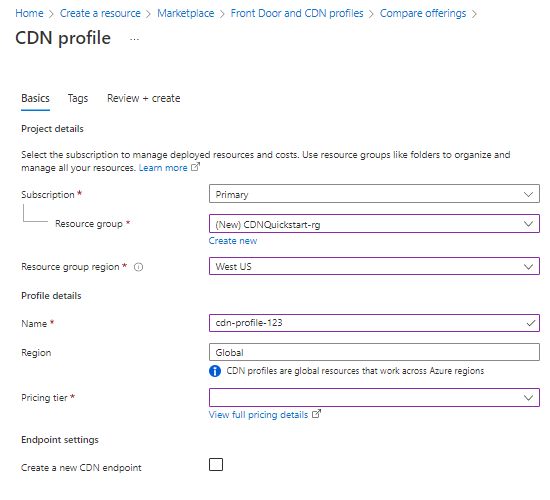The width and height of the screenshot is (550, 500).
Task: Click external link icon after View full pricing details
Action: point(316,414)
